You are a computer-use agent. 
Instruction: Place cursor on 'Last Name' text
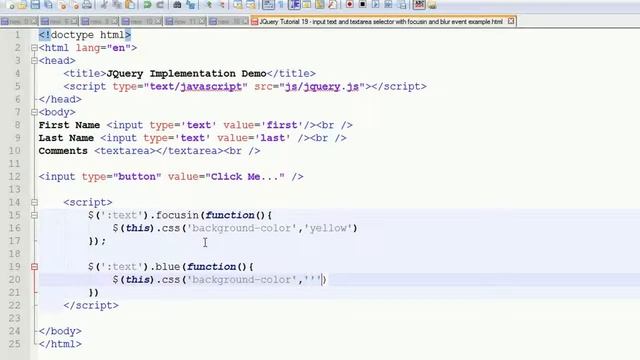tap(66, 138)
